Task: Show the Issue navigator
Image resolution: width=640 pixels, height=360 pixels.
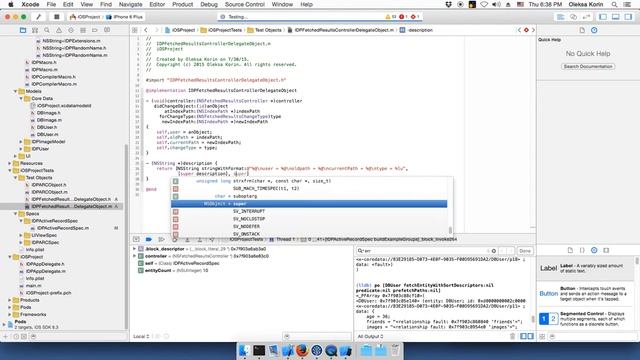Action: point(59,30)
